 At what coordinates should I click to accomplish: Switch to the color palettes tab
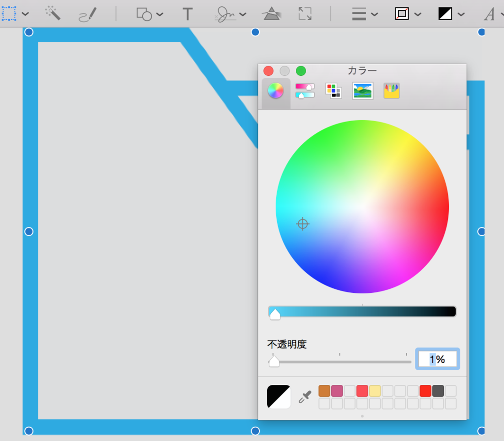click(x=333, y=91)
